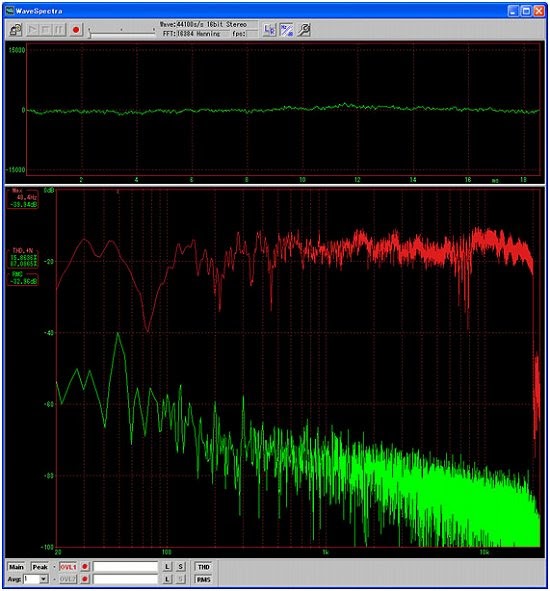Save overlay 1 with S button
The height and width of the screenshot is (591, 550).
pos(181,567)
